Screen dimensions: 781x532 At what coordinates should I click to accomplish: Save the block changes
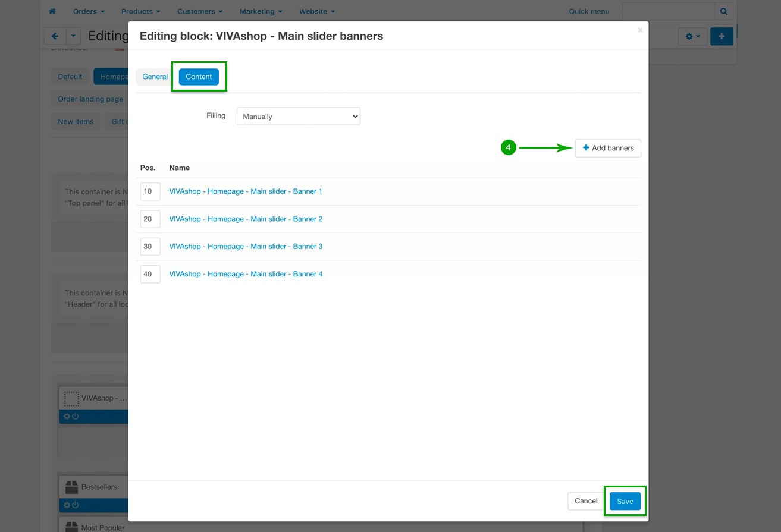pos(625,501)
